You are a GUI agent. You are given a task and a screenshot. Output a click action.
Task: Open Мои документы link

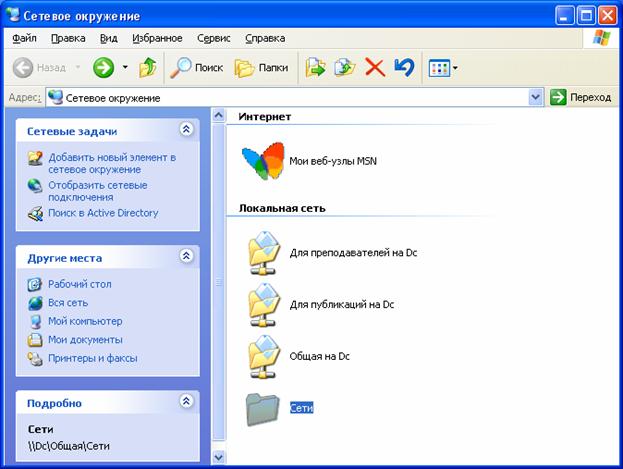coord(85,340)
